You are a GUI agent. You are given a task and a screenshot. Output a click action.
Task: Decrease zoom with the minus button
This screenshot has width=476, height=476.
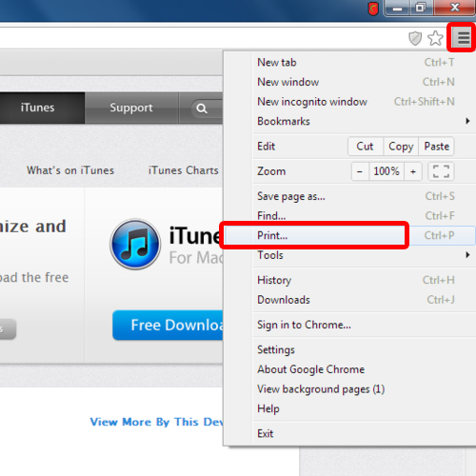click(x=360, y=171)
